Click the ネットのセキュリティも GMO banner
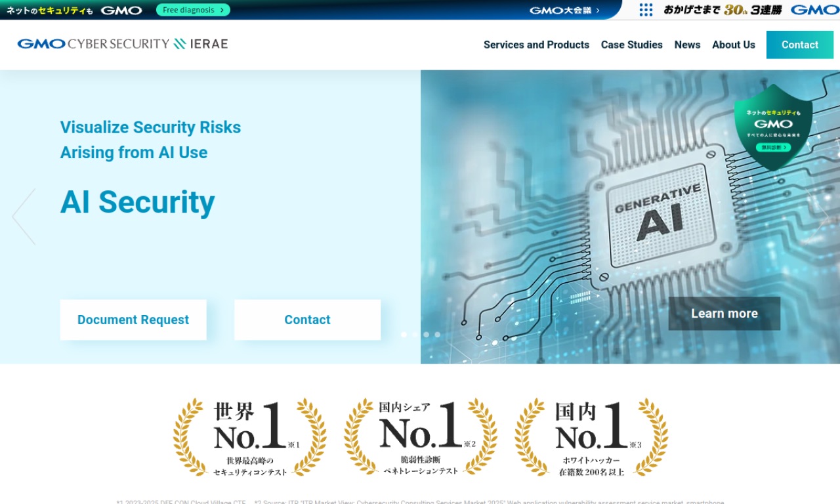 pos(74,10)
